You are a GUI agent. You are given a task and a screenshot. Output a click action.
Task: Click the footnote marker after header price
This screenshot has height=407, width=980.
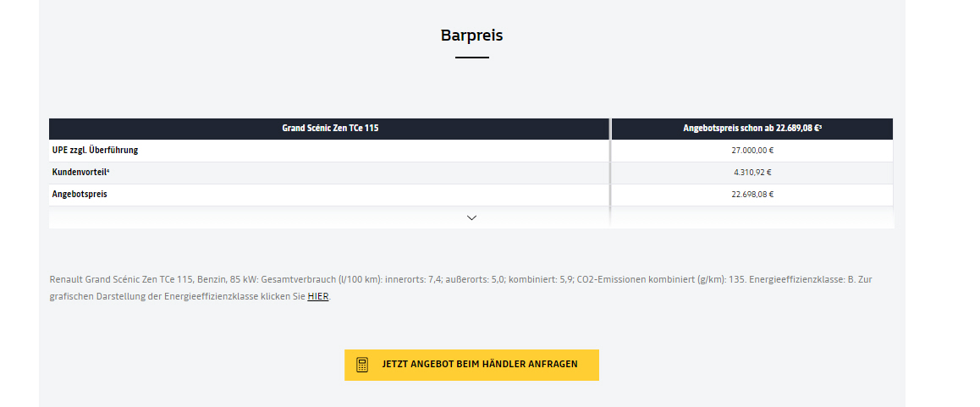(820, 126)
